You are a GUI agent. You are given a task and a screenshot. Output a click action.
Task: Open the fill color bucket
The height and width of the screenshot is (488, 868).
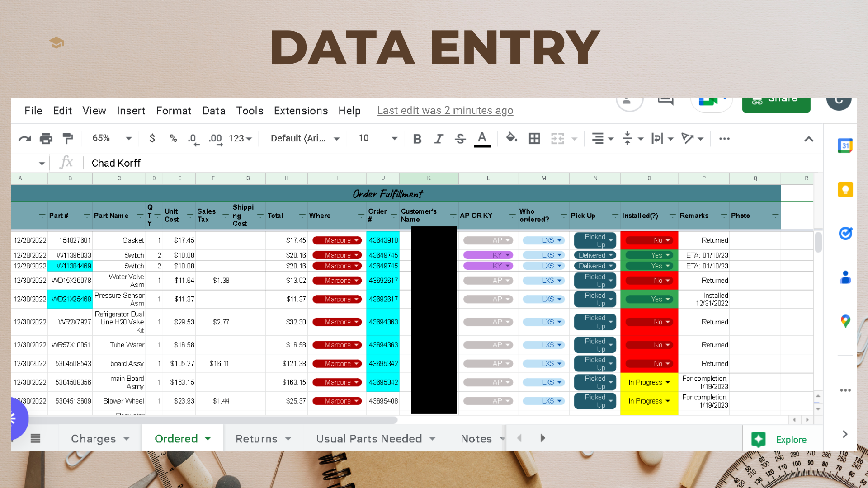[x=511, y=138]
